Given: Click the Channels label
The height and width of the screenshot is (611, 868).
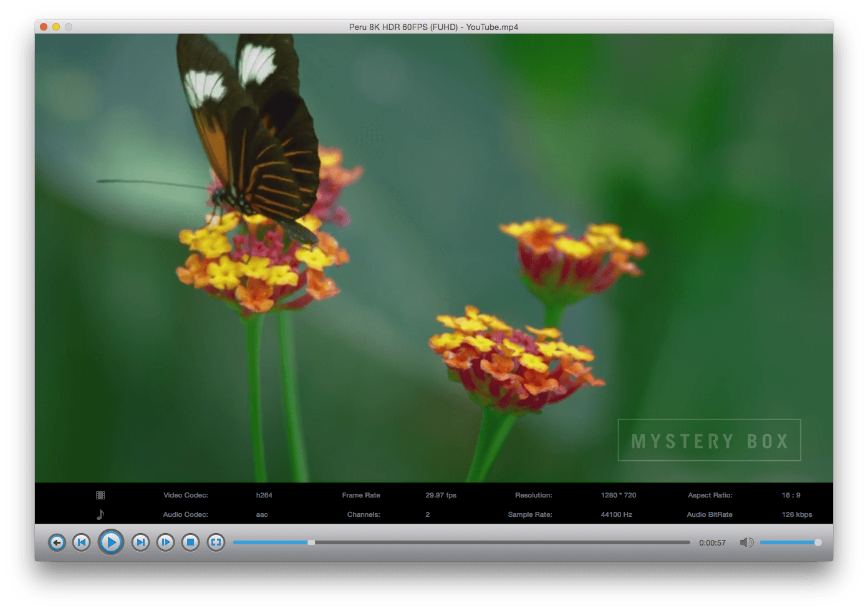Looking at the screenshot, I should [364, 514].
